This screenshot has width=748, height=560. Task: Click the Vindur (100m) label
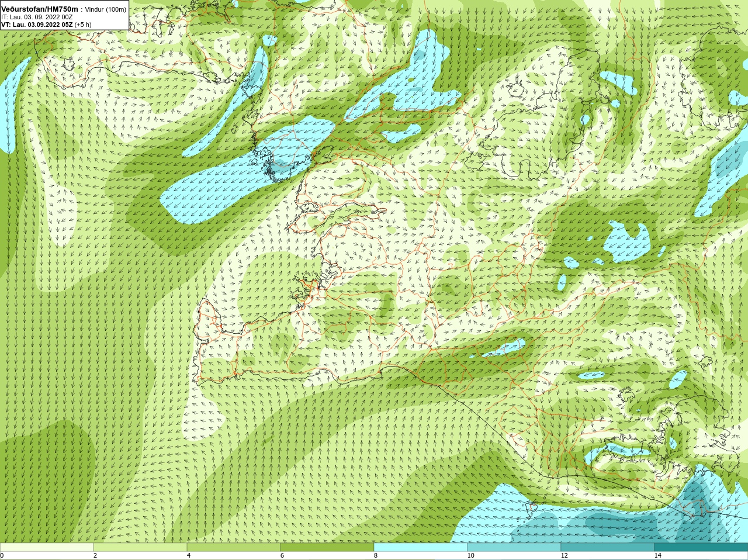(x=106, y=9)
